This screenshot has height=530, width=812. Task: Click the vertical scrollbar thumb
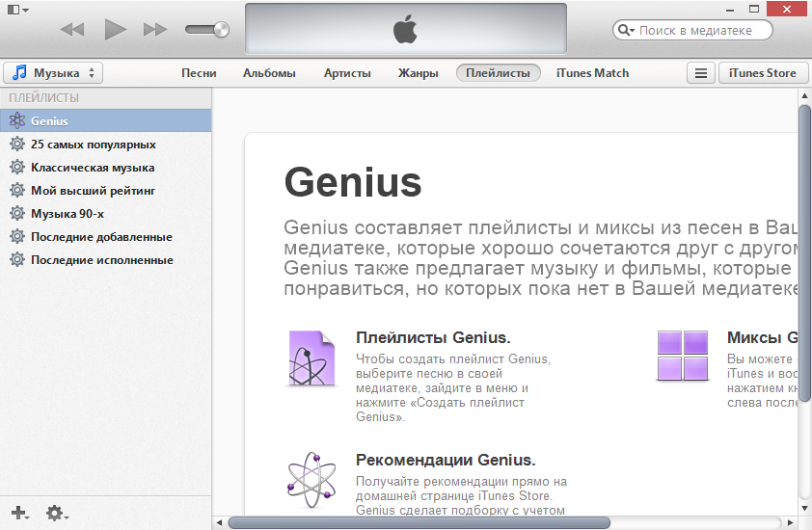click(804, 252)
